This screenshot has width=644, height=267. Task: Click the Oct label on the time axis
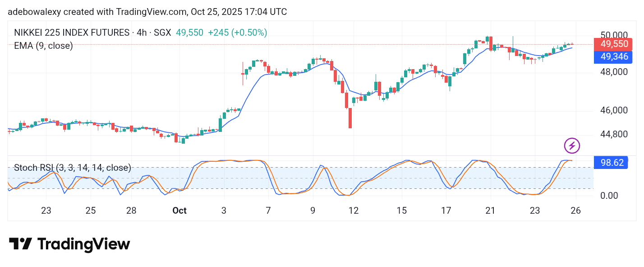[179, 211]
